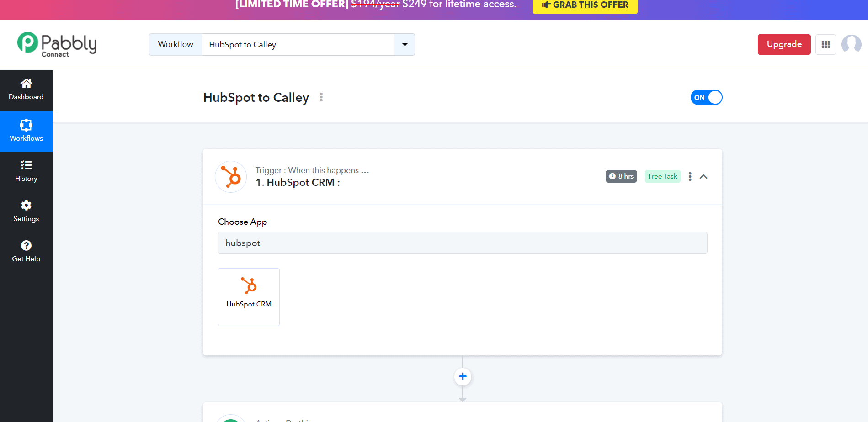Viewport: 868px width, 422px height.
Task: Click the Pabbly Connect logo
Action: pos(57,44)
